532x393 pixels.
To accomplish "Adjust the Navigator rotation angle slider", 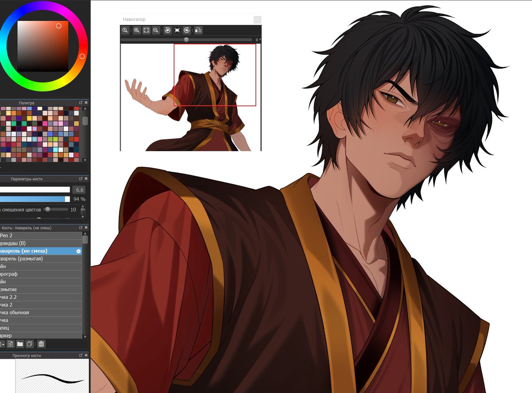I will click(x=186, y=40).
